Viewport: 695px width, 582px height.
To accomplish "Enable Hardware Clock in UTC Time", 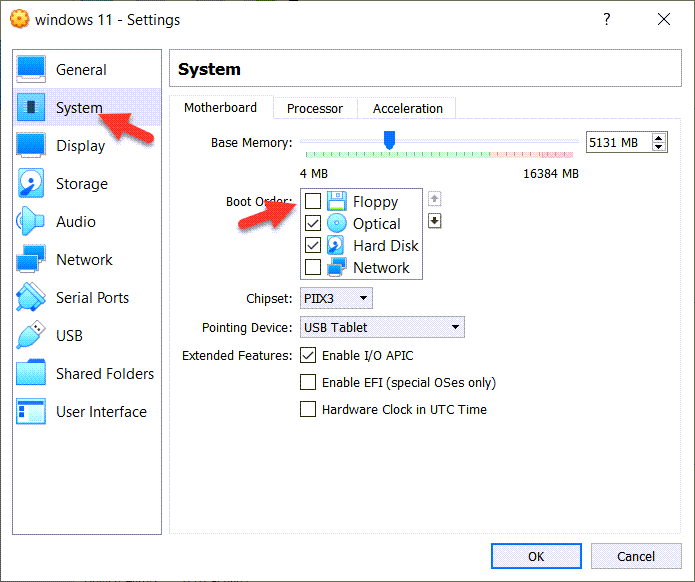I will point(309,409).
